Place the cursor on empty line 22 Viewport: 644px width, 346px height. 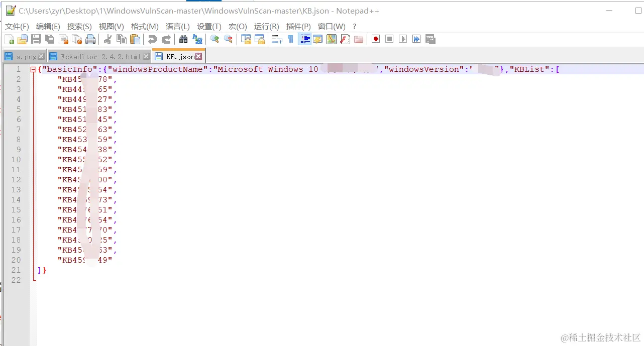click(x=340, y=280)
